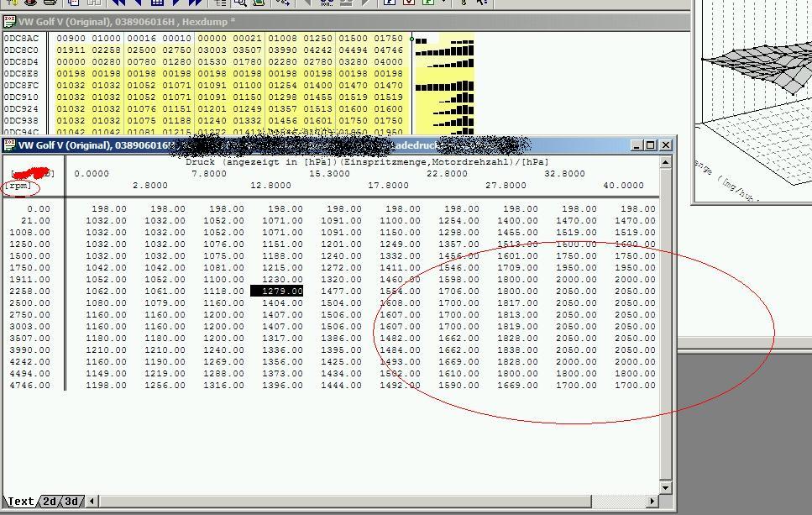Select cell 1817.00 in row 2500.00
Screen dimensions: 812x515
(x=517, y=303)
